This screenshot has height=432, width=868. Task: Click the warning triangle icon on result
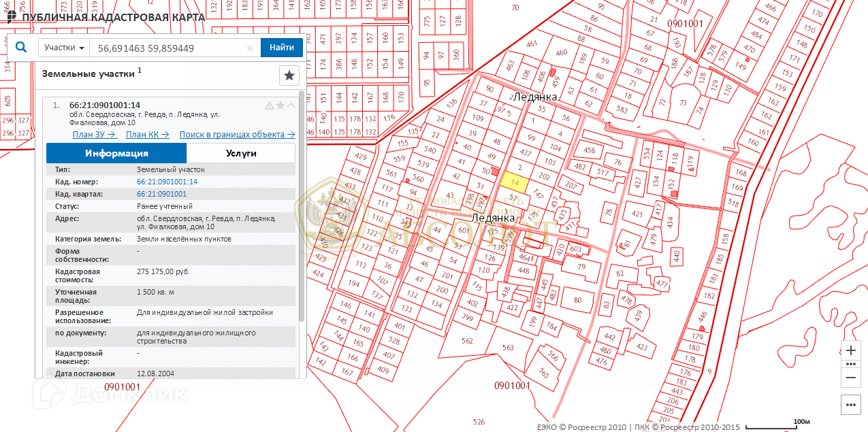click(x=270, y=105)
